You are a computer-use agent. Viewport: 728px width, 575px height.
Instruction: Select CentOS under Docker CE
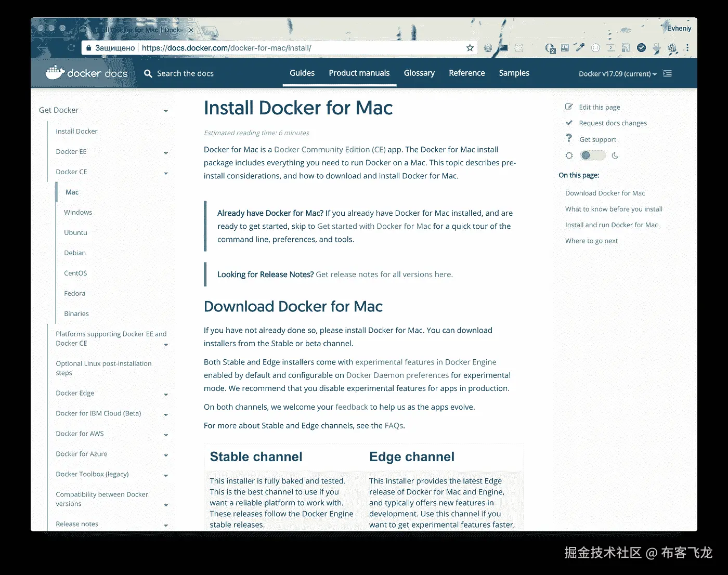[75, 273]
